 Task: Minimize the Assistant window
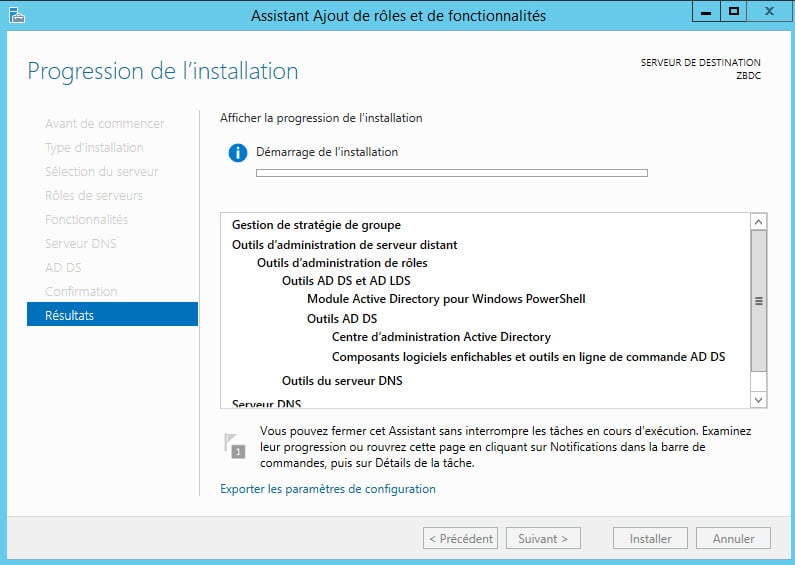706,12
